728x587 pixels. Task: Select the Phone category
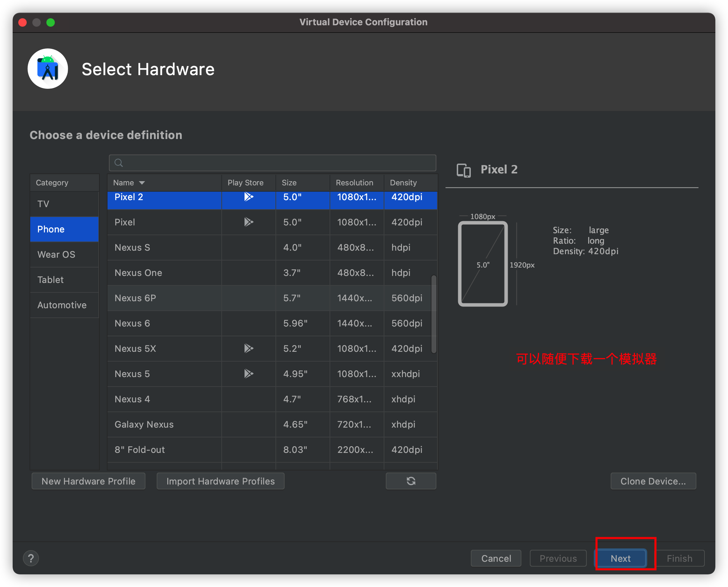65,229
